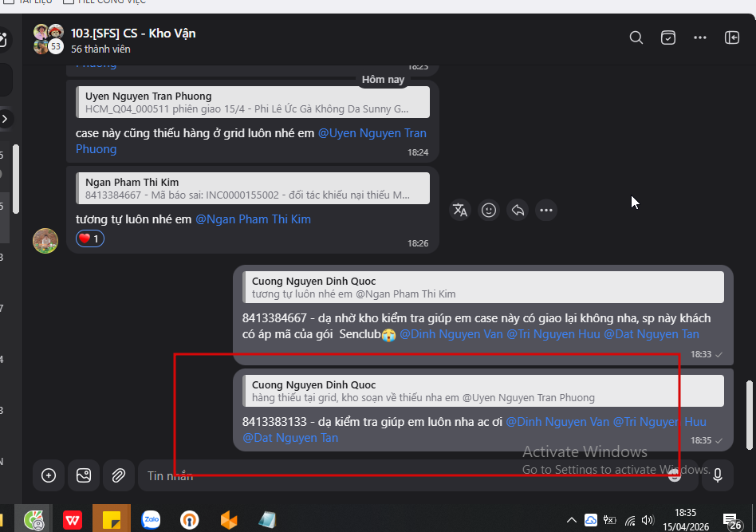This screenshot has height=532, width=756.
Task: Jump to quoted 'hàng thiếu tại grid' message
Action: [483, 391]
